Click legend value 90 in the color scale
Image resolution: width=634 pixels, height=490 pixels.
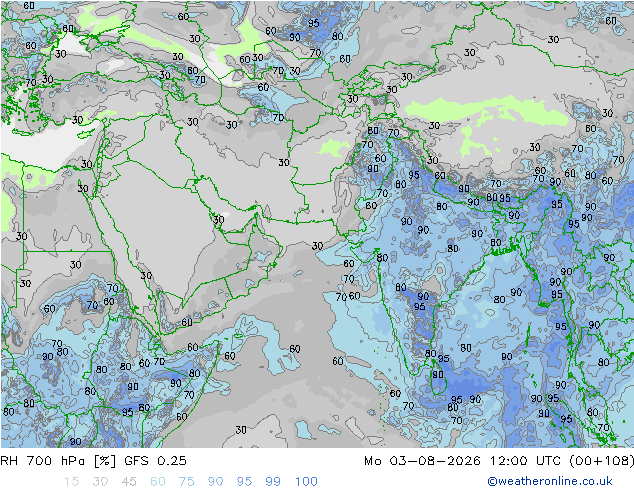[215, 482]
